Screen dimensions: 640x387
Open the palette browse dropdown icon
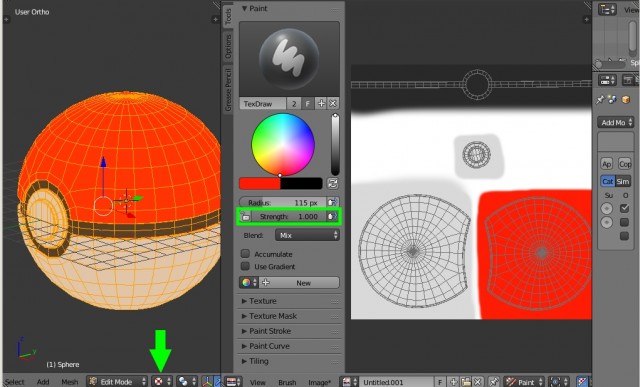click(249, 282)
